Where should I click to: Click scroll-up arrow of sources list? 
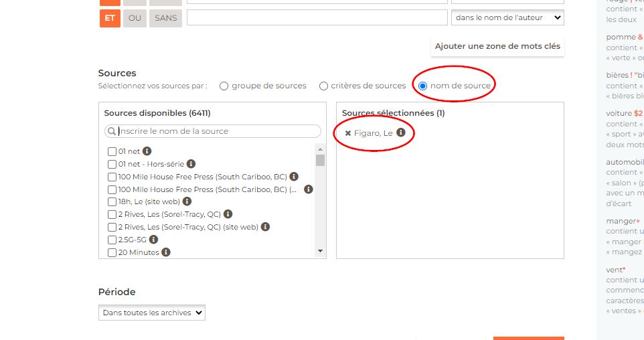(321, 149)
